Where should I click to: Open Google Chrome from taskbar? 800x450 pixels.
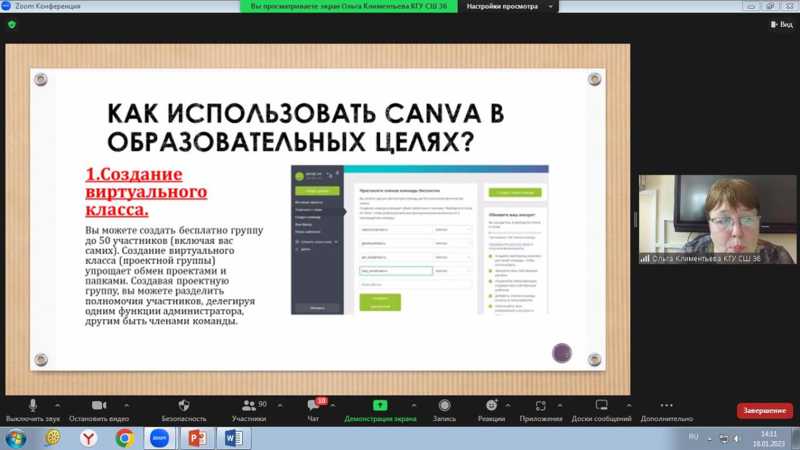[x=125, y=438]
